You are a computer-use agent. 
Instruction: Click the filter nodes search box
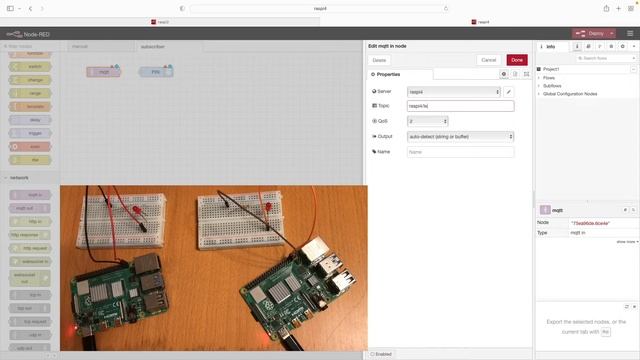coord(30,47)
